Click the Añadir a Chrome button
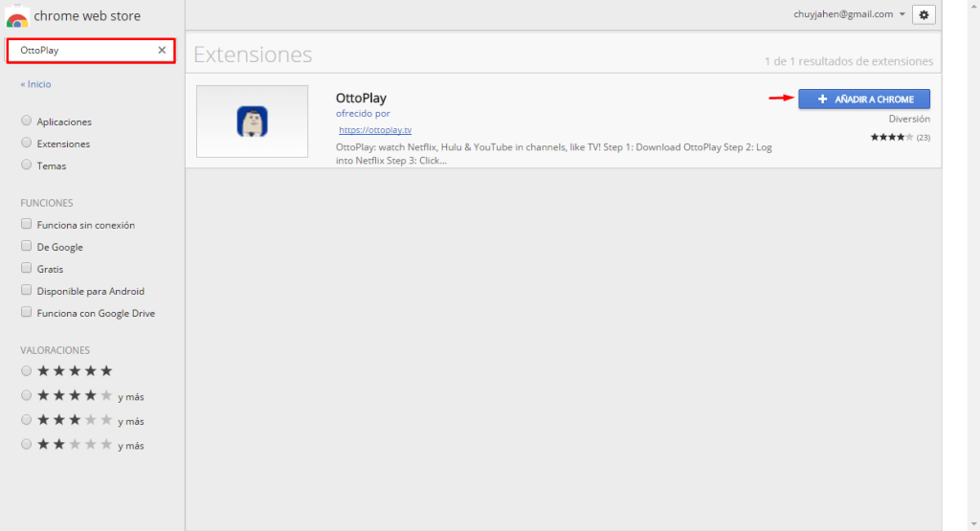This screenshot has width=980, height=531. [x=864, y=99]
